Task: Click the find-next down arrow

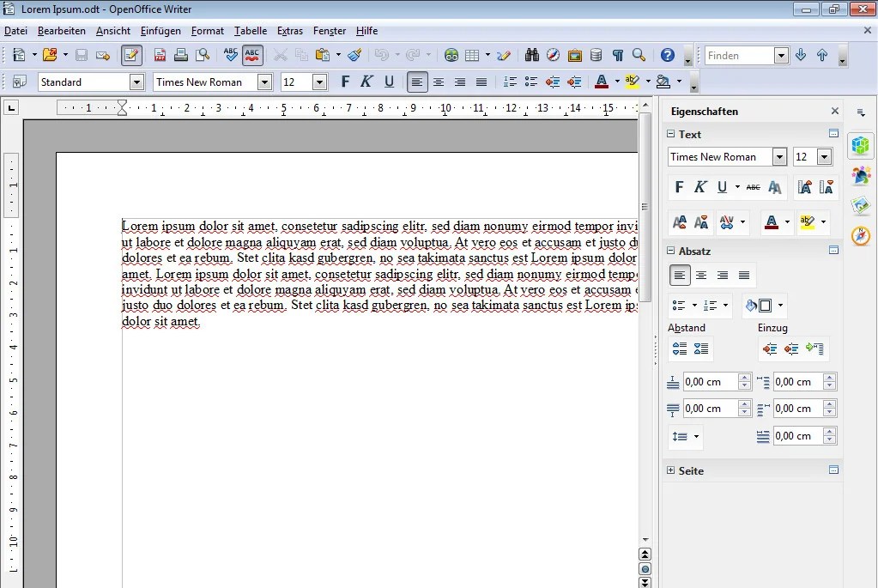Action: click(799, 54)
